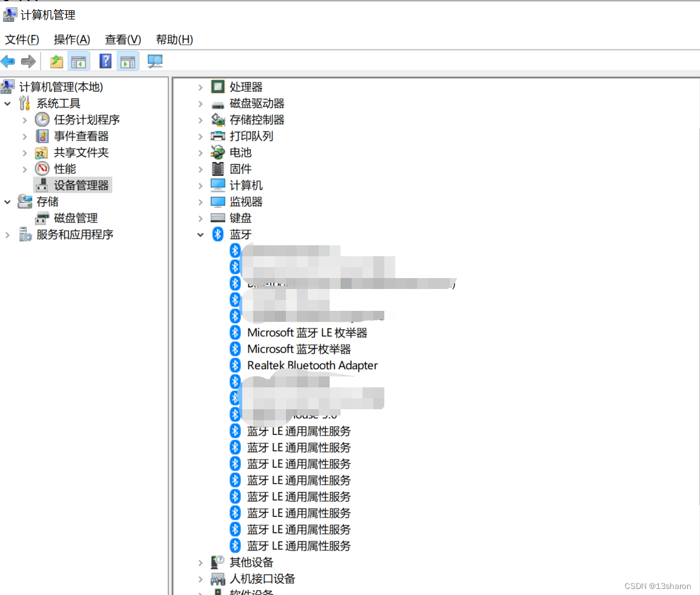Open the 帮助(H) menu
This screenshot has height=595, width=700.
[x=174, y=39]
